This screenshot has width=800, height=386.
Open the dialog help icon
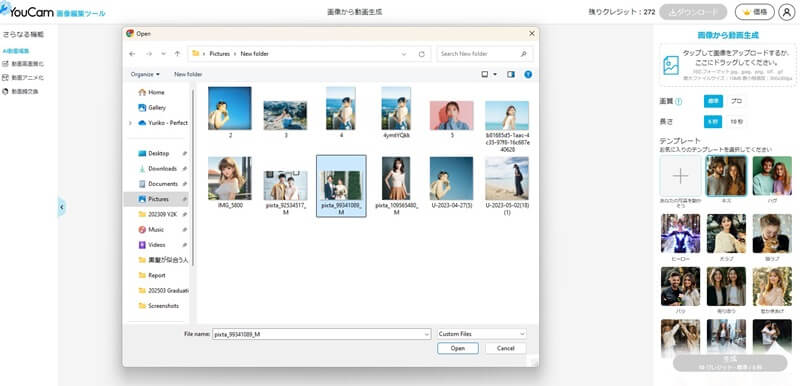click(x=528, y=74)
